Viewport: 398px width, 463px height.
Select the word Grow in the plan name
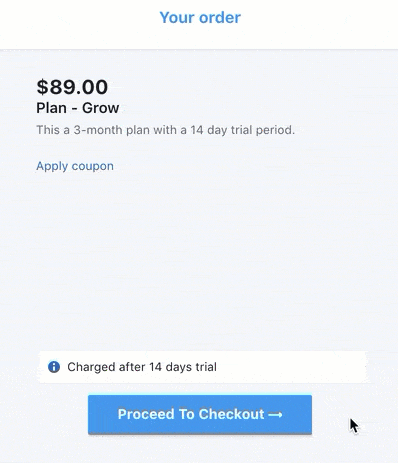pos(101,108)
